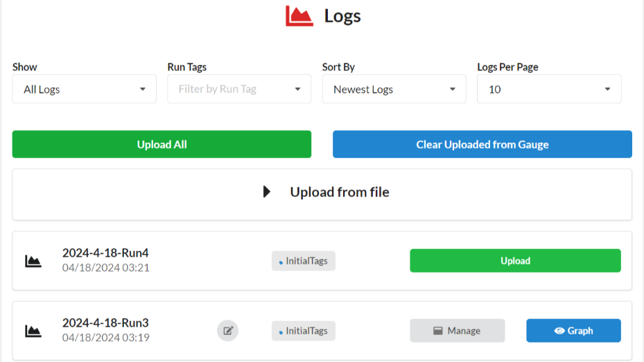Click the edit pencil icon for Run3
Image resolution: width=644 pixels, height=362 pixels.
tap(227, 331)
